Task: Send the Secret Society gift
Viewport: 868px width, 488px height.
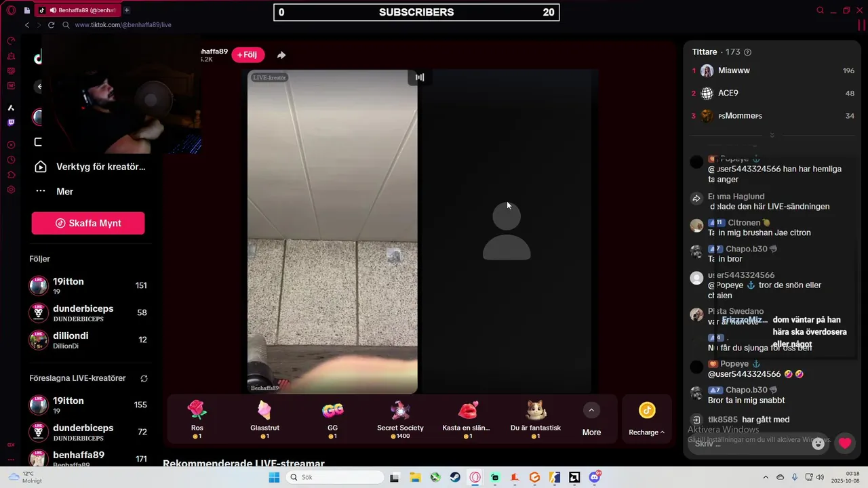Action: point(400,419)
